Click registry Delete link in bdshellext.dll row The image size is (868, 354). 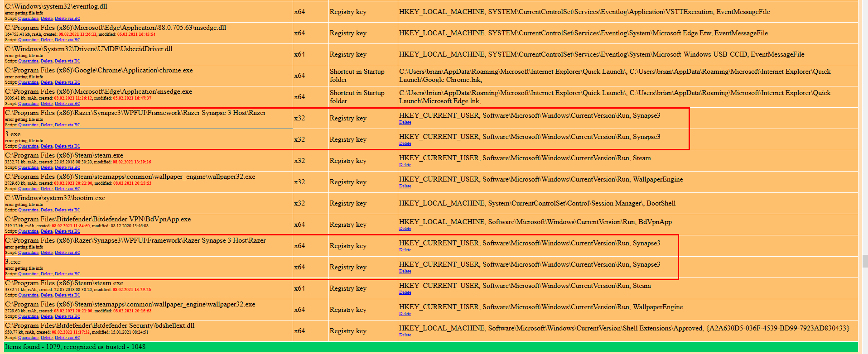pyautogui.click(x=405, y=335)
